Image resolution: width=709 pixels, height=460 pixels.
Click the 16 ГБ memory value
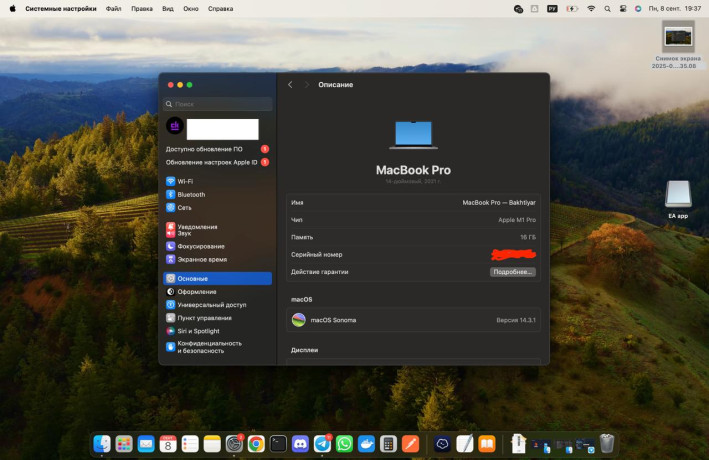pos(528,237)
